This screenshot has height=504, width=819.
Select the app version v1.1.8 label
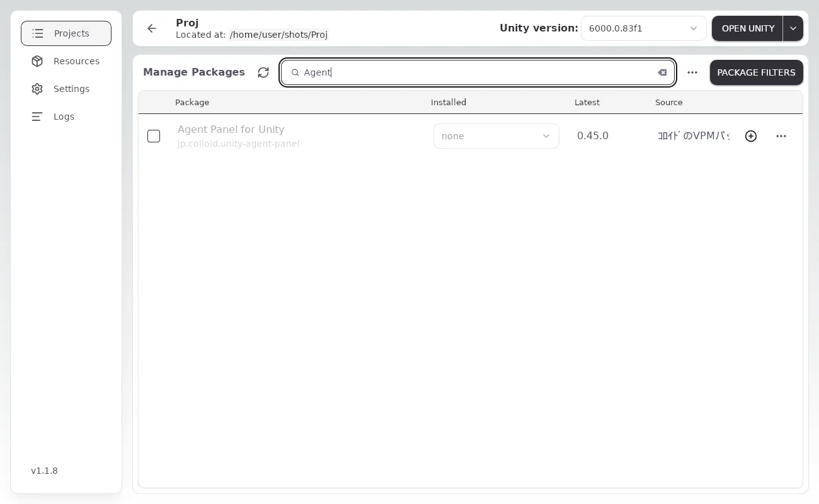(44, 471)
